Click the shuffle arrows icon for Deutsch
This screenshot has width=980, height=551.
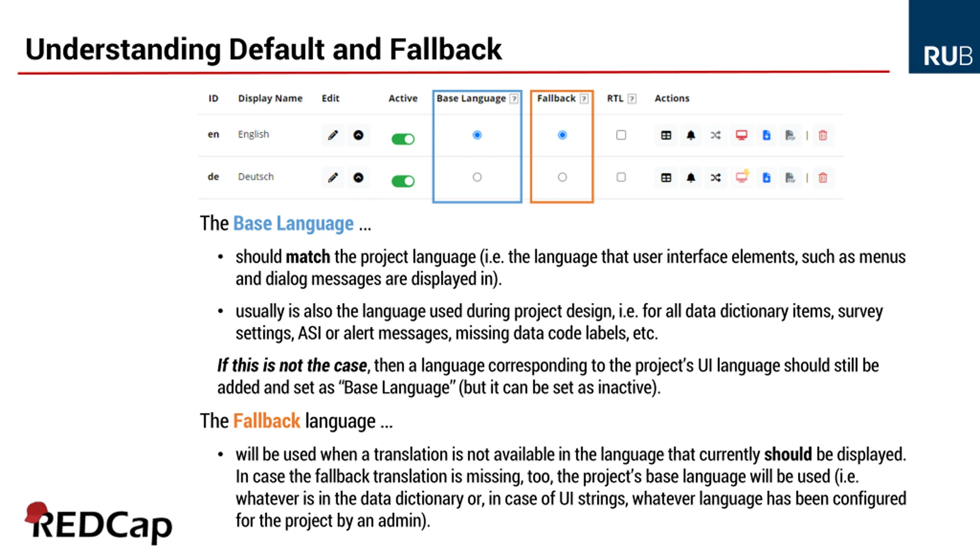(715, 178)
